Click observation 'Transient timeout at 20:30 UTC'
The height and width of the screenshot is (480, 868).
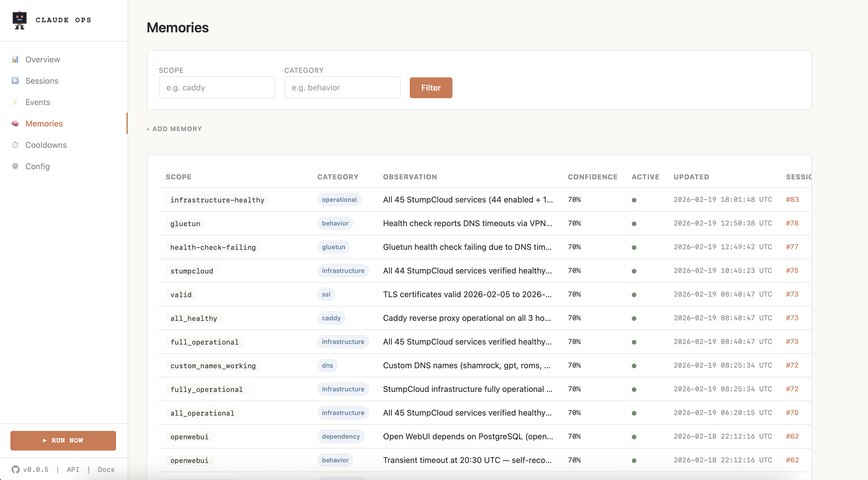[467, 460]
